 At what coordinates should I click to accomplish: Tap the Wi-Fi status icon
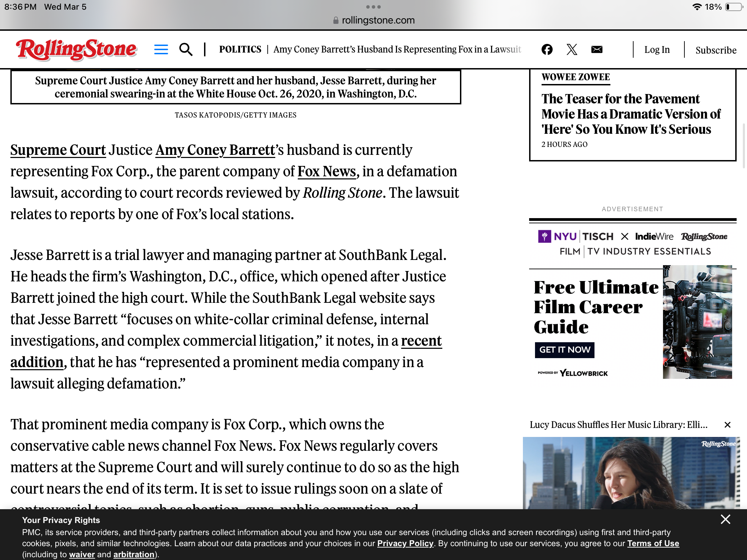point(697,7)
